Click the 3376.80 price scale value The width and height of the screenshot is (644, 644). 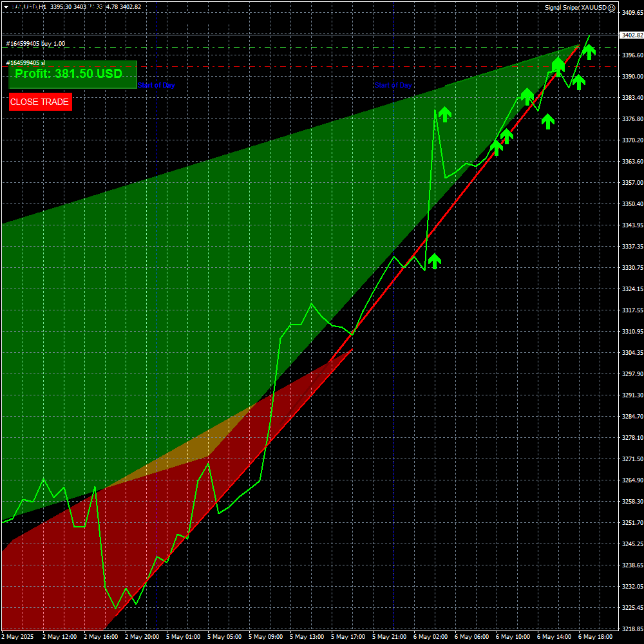click(x=632, y=119)
